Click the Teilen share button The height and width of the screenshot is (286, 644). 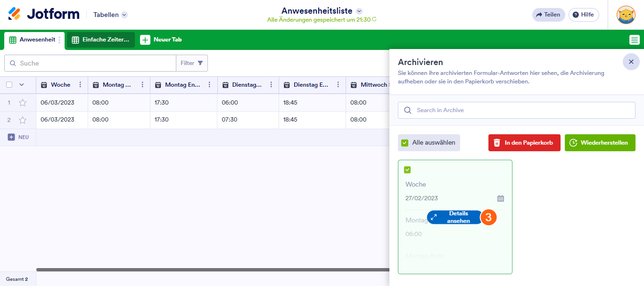click(x=548, y=15)
